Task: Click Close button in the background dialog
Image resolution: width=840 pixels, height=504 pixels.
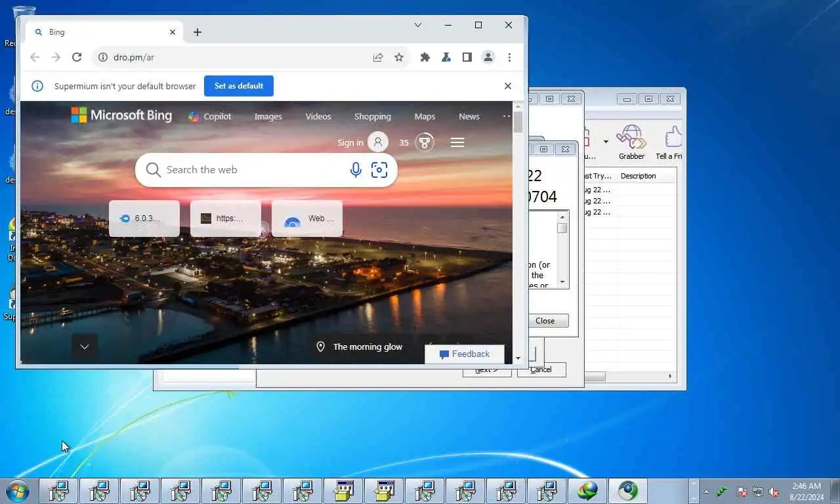Action: [x=548, y=321]
